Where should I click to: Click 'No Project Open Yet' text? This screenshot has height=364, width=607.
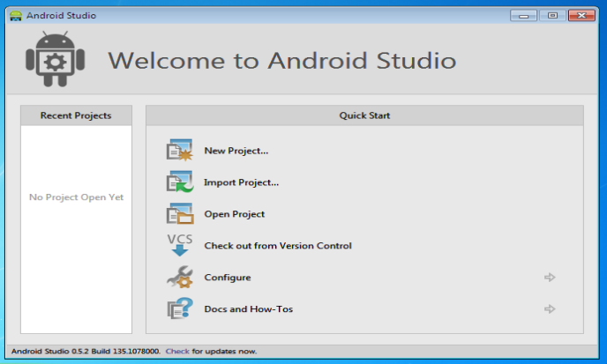76,197
